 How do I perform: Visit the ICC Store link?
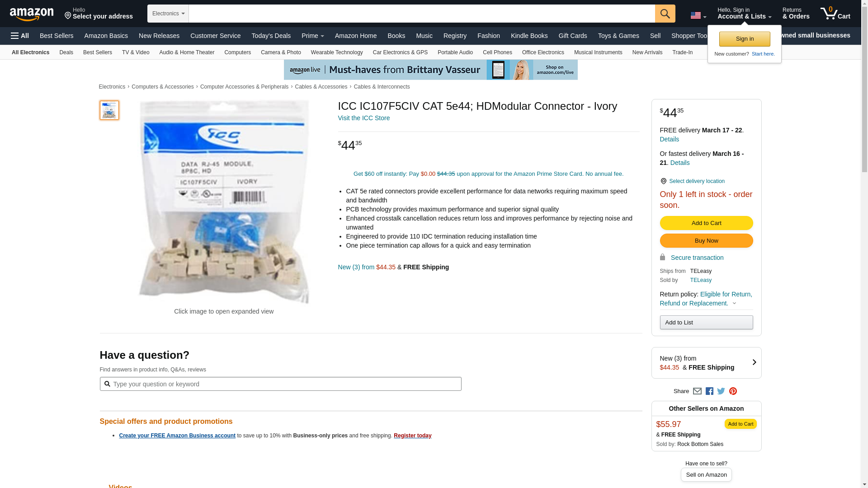[364, 118]
